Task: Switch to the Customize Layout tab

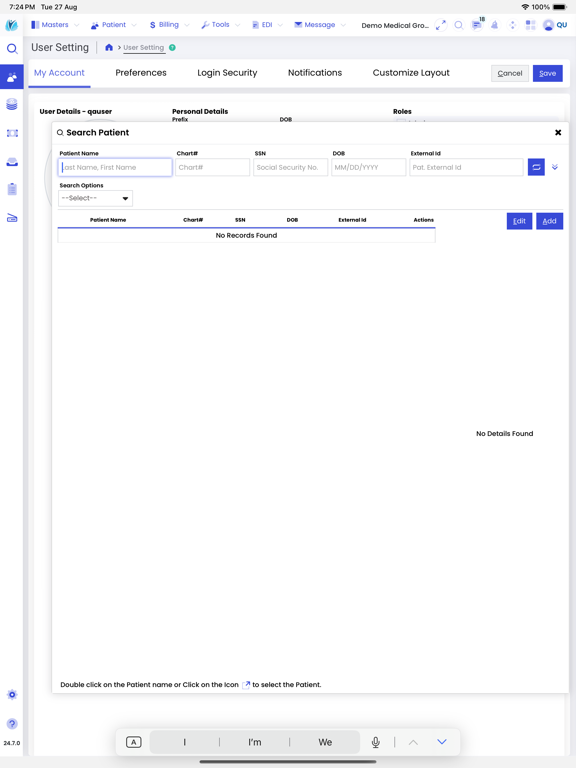Action: pos(411,73)
